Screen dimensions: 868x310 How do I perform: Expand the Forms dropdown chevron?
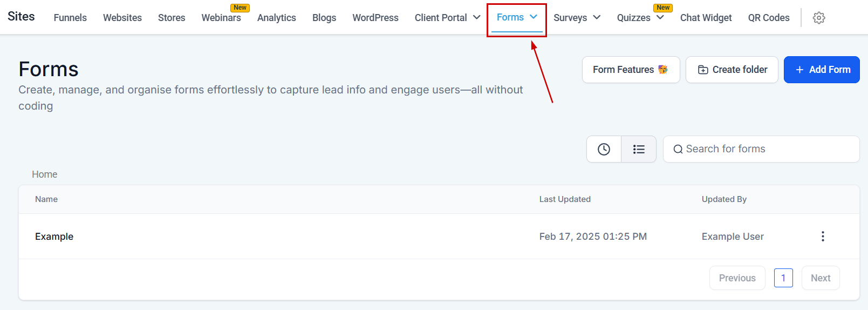[x=534, y=17]
